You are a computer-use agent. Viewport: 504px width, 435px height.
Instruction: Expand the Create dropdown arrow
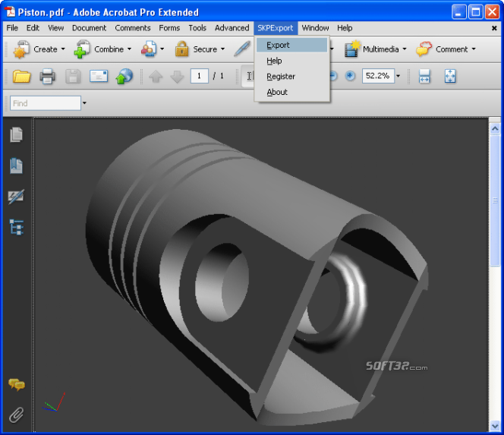pyautogui.click(x=63, y=49)
